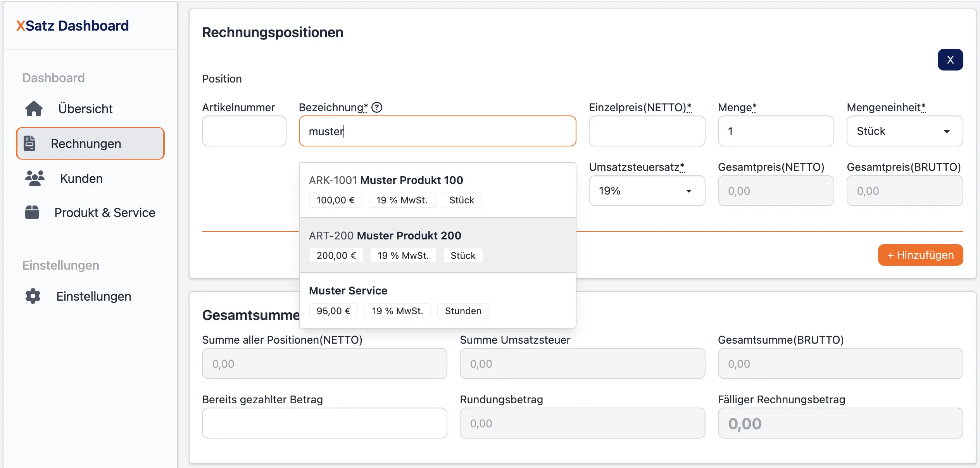Screen dimensions: 980x468
Task: Select suggestion ARK-1001 Muster Produkt 100
Action: tap(437, 189)
